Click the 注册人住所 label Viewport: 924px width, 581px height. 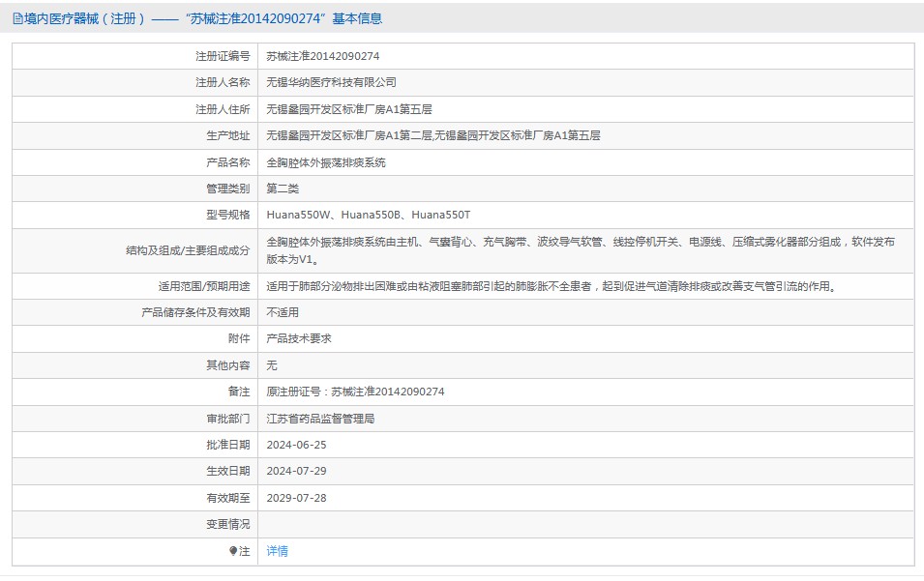(x=223, y=109)
